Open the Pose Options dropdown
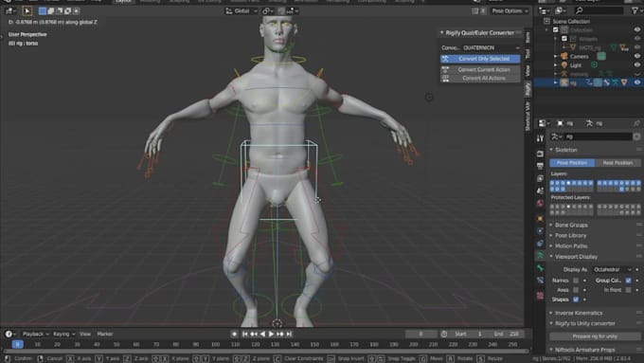Image resolution: width=644 pixels, height=363 pixels. point(510,11)
